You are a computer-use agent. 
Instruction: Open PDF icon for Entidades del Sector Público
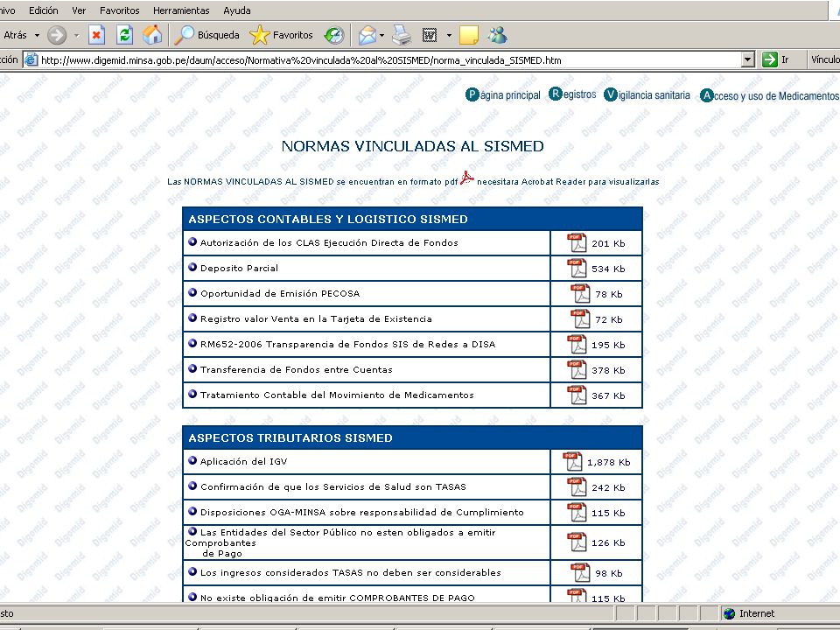pyautogui.click(x=577, y=542)
